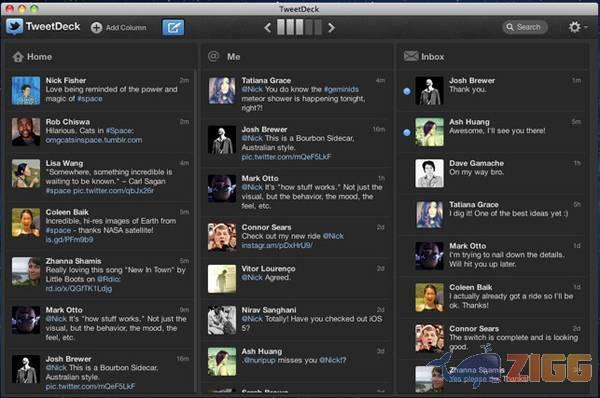Open Ash Huang's "Awesome, I'll see you there" message
The width and height of the screenshot is (600, 398).
point(494,132)
